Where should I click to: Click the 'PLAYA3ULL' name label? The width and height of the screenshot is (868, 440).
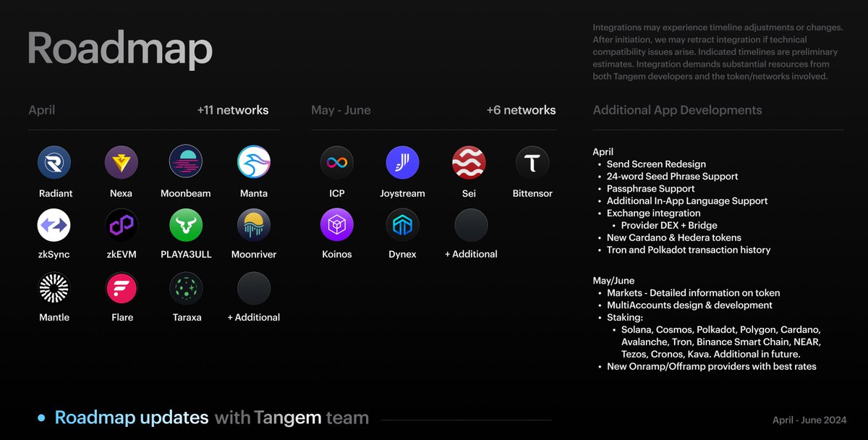tap(186, 255)
